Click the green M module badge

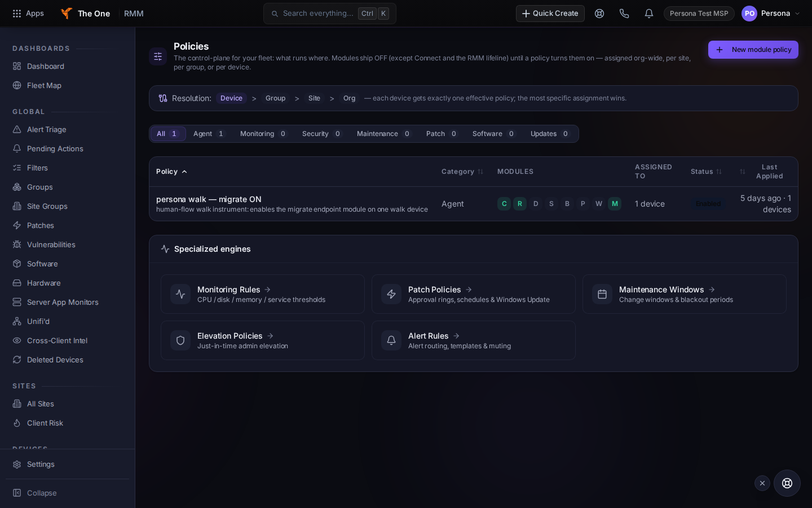coord(615,204)
